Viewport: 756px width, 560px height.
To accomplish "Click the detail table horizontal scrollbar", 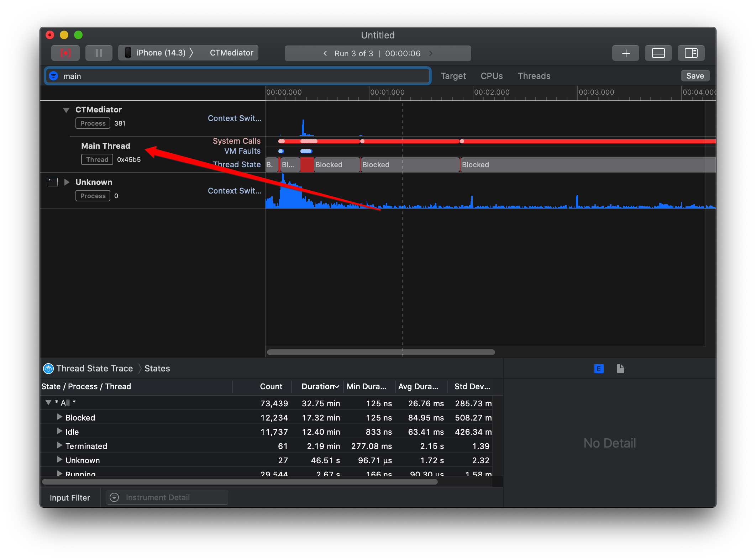I will (240, 482).
